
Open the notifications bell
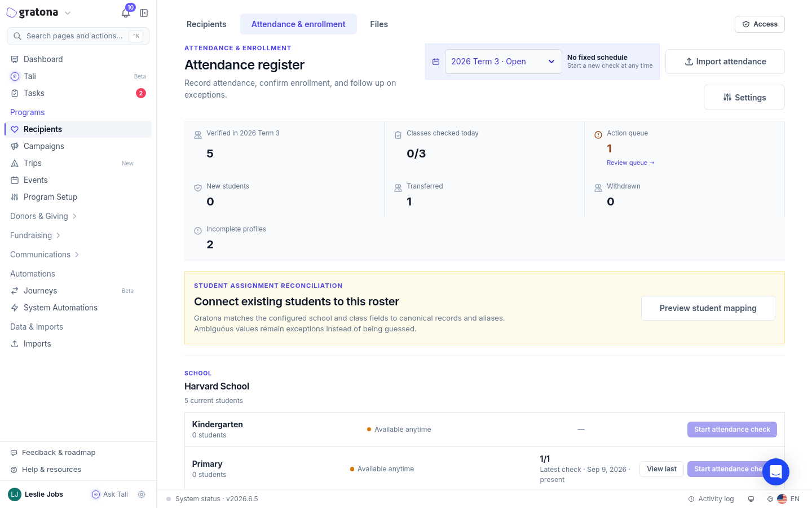coord(126,13)
